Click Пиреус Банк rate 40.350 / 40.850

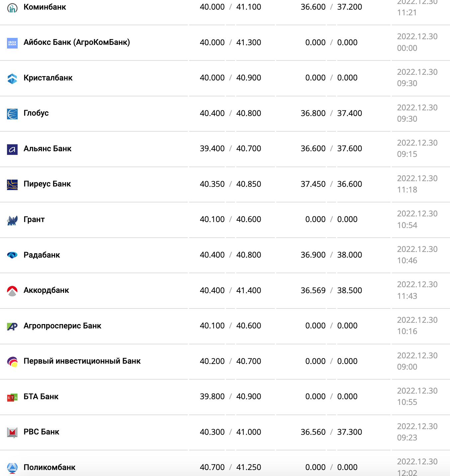click(230, 184)
